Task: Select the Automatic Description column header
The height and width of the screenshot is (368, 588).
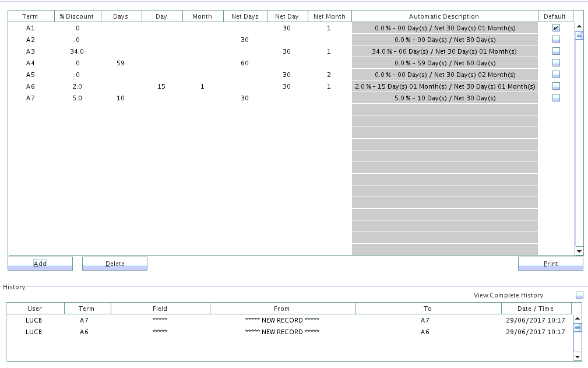Action: coord(444,16)
